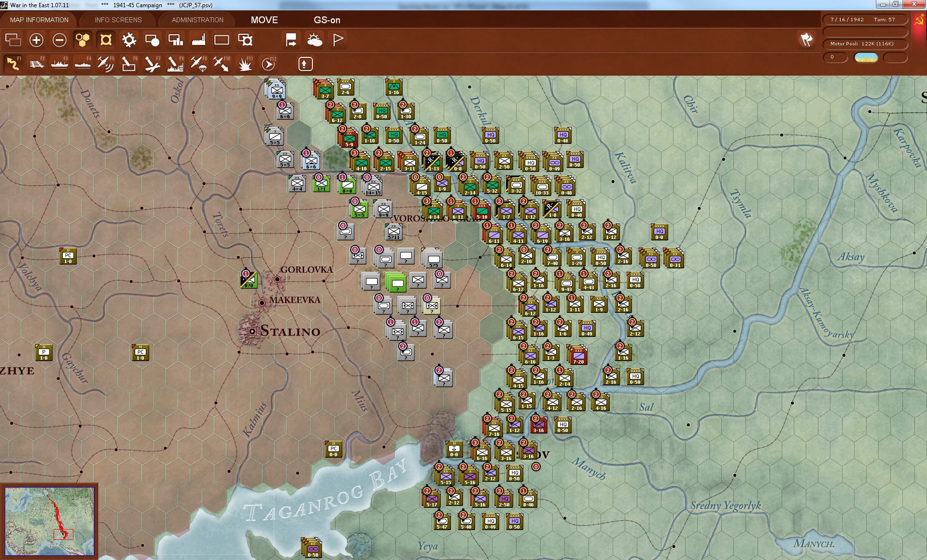Zoom out the map with minus icon

click(x=59, y=40)
